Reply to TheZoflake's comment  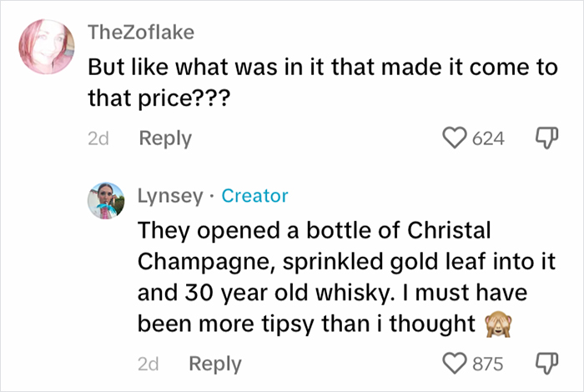coord(165,138)
